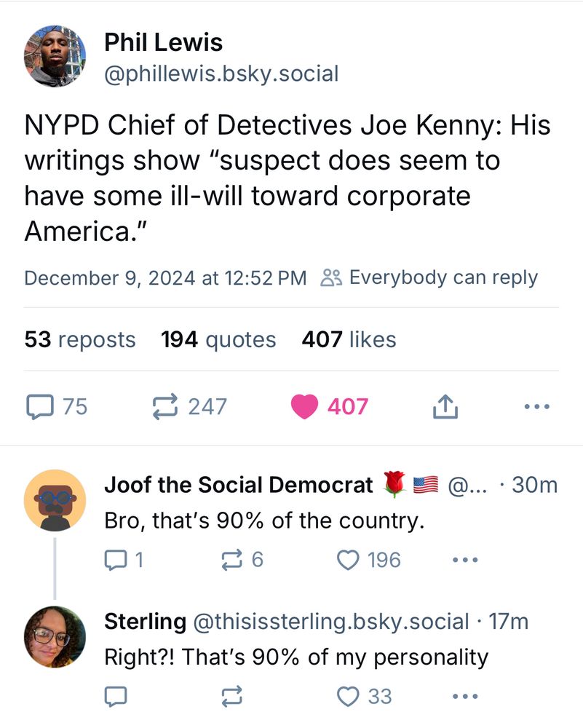583x728 pixels.
Task: Like Sterling's comment with 33 likes
Action: [x=349, y=697]
